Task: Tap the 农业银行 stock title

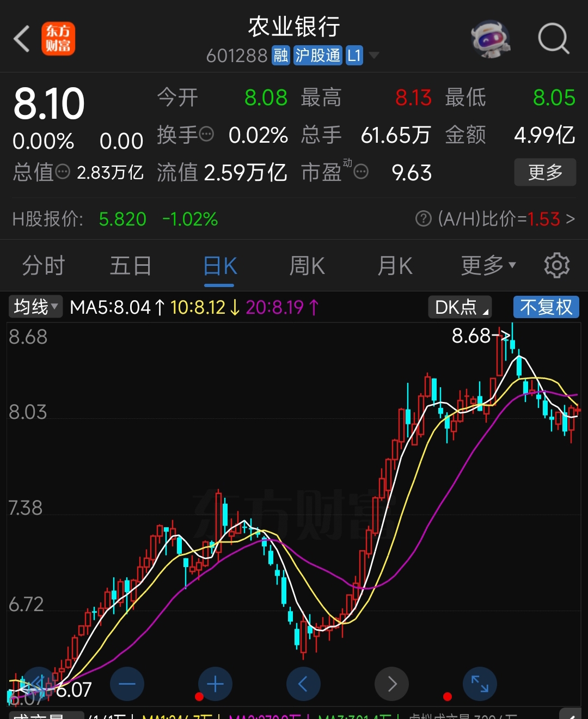Action: (294, 27)
